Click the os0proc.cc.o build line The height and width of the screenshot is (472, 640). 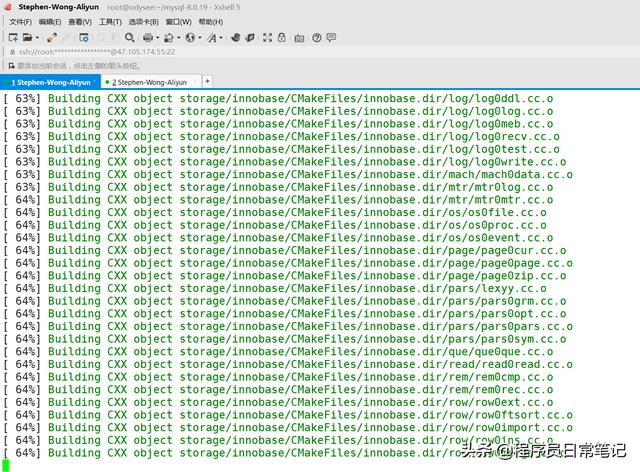click(275, 225)
